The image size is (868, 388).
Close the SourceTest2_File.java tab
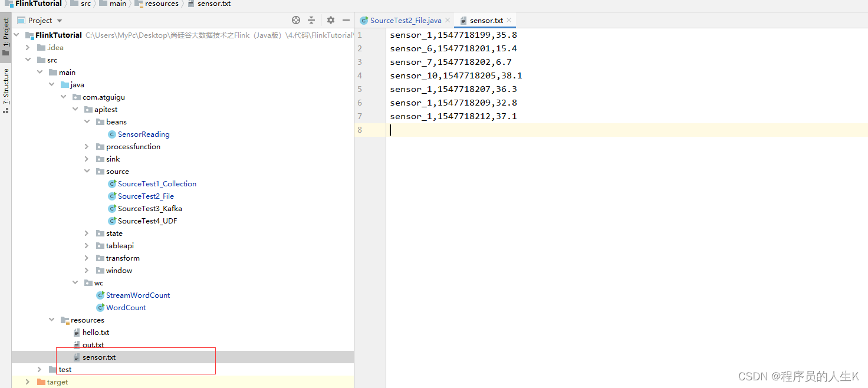[x=448, y=20]
